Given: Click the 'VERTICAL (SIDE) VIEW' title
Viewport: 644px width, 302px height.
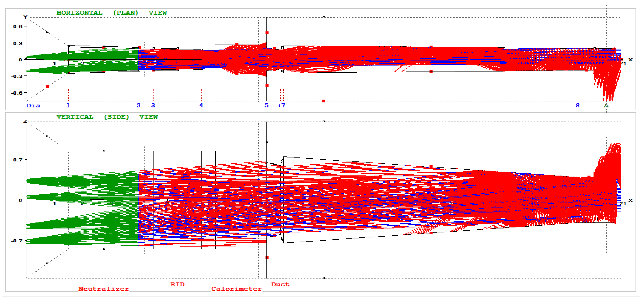Looking at the screenshot, I should [107, 117].
